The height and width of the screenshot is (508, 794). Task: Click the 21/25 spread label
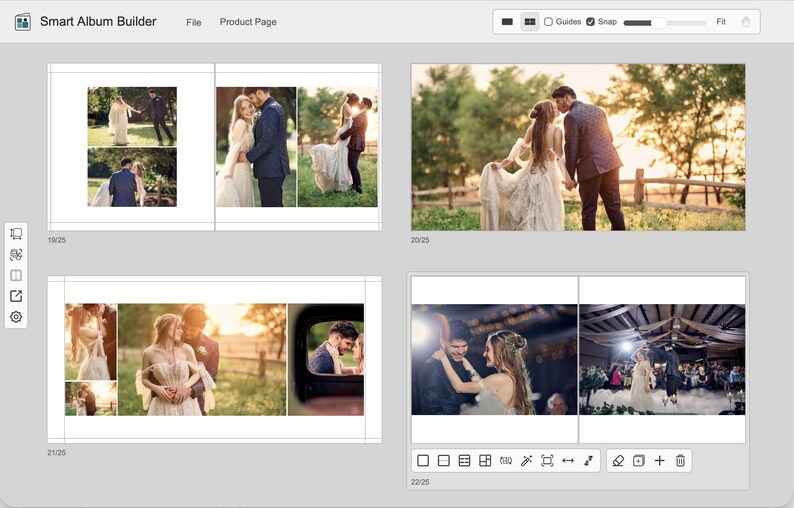tap(56, 453)
